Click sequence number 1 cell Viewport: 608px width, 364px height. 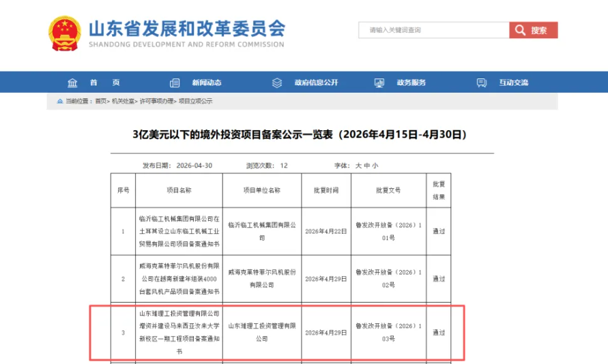(124, 232)
